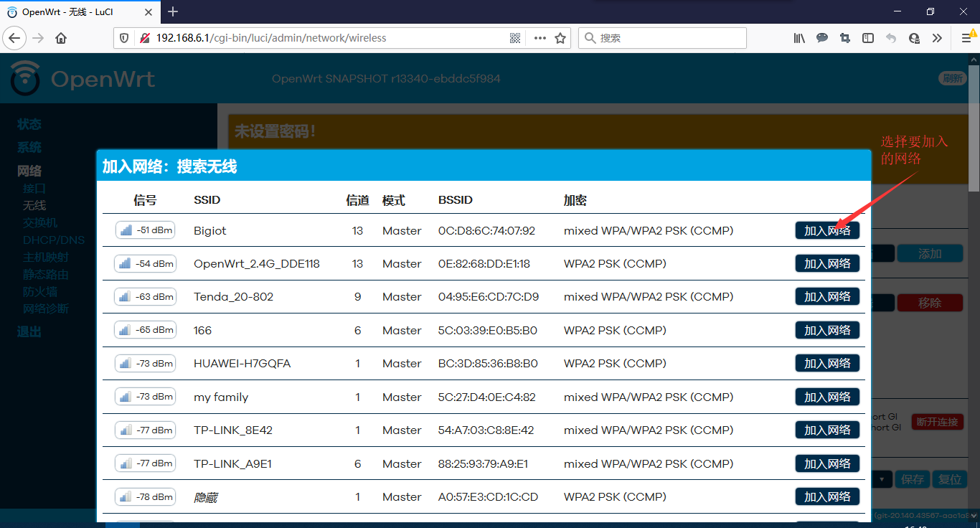Select the OpenWrt - 无线 - LuCI tab
This screenshot has width=980, height=528.
[79, 11]
